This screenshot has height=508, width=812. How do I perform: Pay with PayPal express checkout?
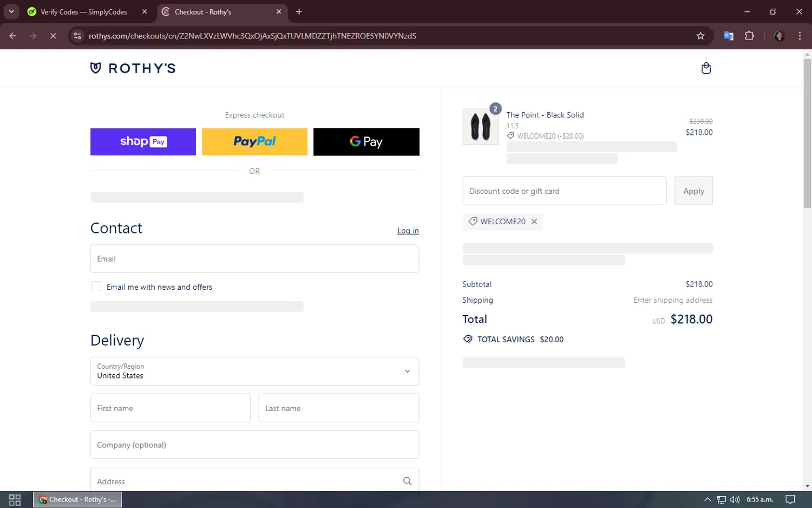[x=254, y=142]
